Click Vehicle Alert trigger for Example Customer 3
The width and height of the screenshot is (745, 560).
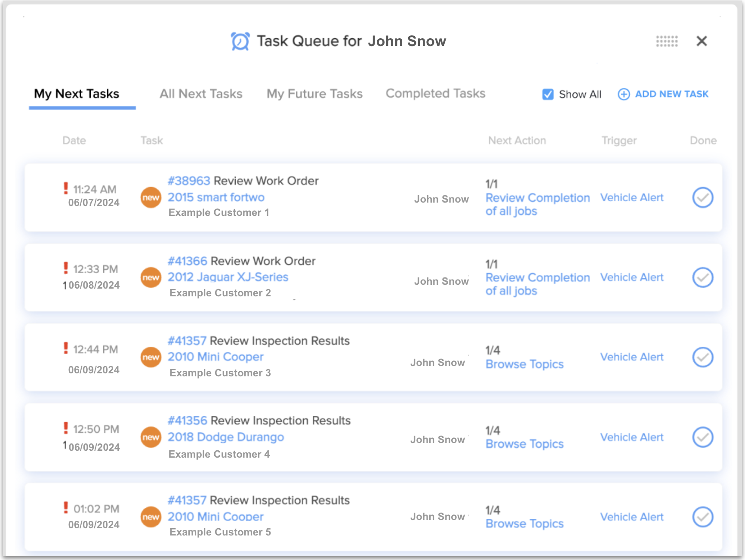632,357
